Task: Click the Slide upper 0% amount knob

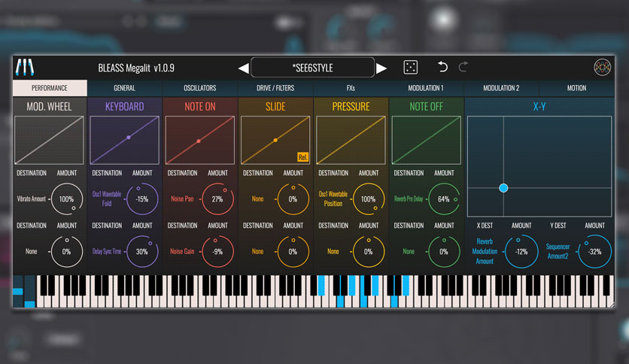Action: tap(293, 199)
